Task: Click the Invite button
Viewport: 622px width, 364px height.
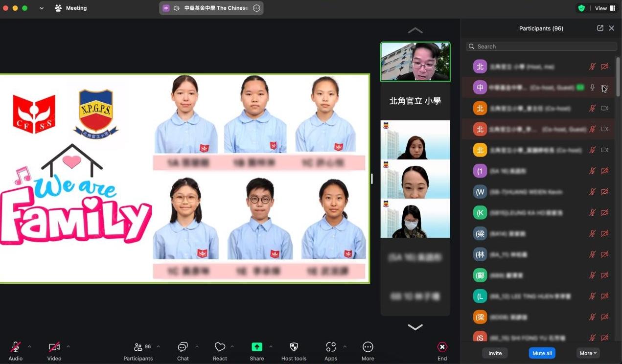Action: 495,353
